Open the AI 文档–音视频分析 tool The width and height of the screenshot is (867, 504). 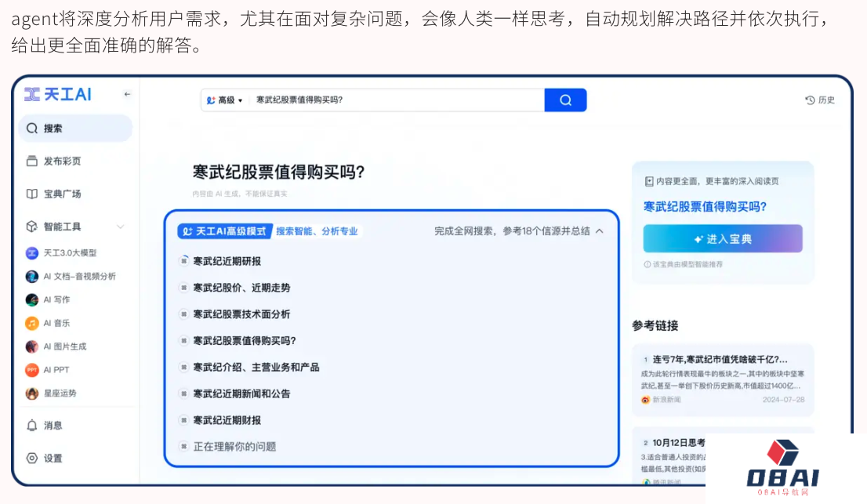[78, 277]
